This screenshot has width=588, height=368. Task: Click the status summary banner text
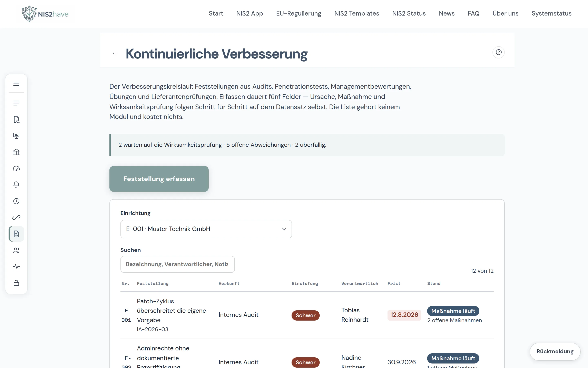(x=222, y=145)
